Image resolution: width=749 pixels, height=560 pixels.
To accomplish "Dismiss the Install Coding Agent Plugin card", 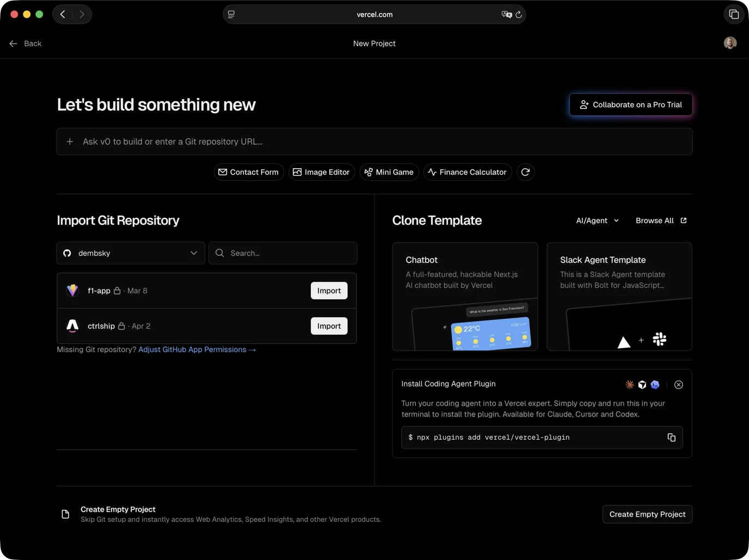I will (678, 385).
